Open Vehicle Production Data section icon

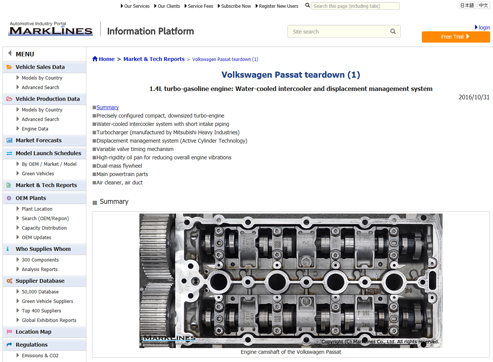9,99
